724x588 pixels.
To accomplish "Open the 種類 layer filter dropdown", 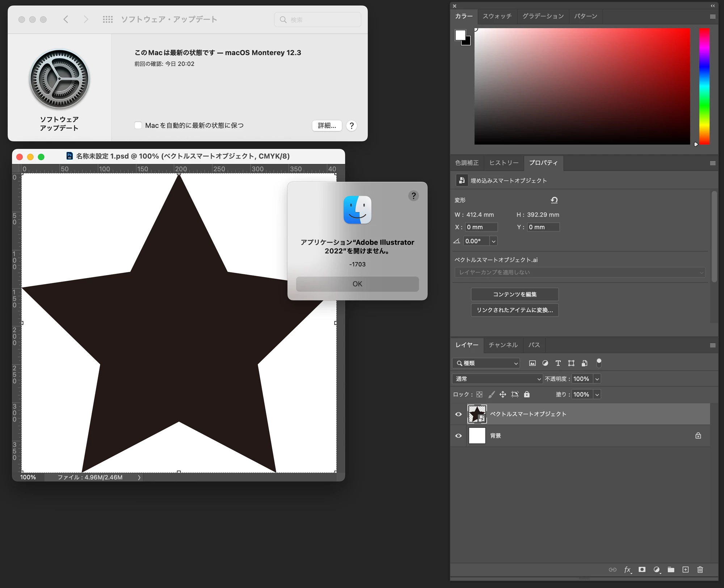I will [486, 363].
